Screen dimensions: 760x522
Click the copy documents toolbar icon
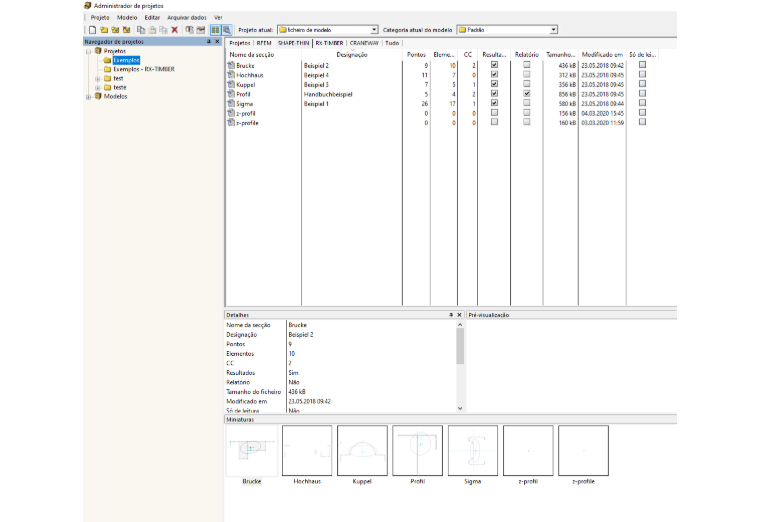141,30
